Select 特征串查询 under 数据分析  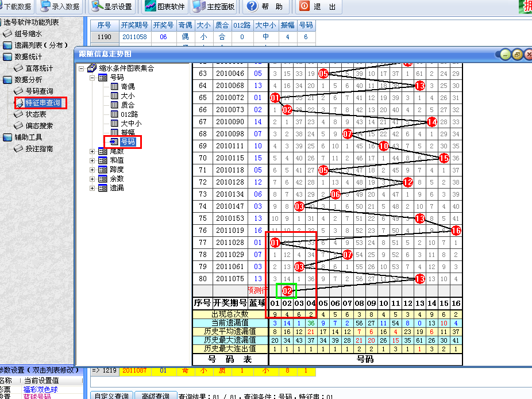pos(42,103)
